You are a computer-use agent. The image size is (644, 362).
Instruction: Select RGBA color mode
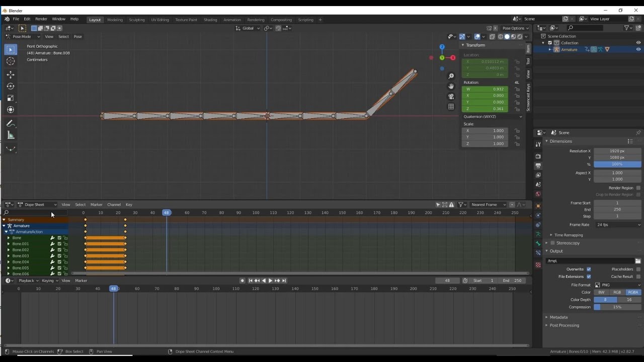coord(633,292)
